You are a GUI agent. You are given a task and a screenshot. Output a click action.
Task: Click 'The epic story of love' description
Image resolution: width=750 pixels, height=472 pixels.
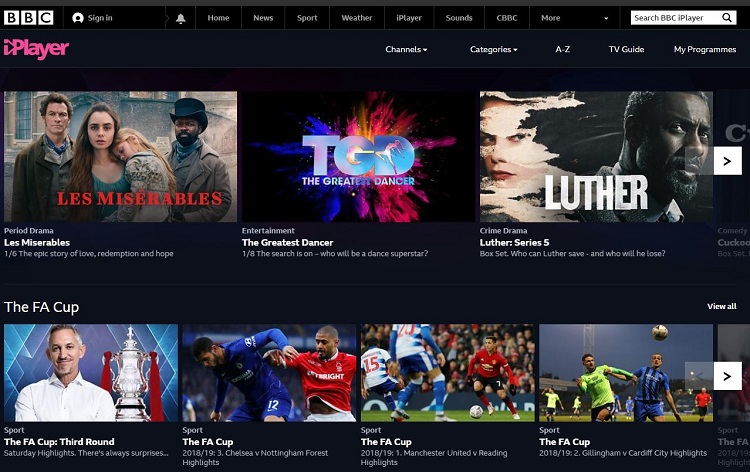(x=88, y=253)
